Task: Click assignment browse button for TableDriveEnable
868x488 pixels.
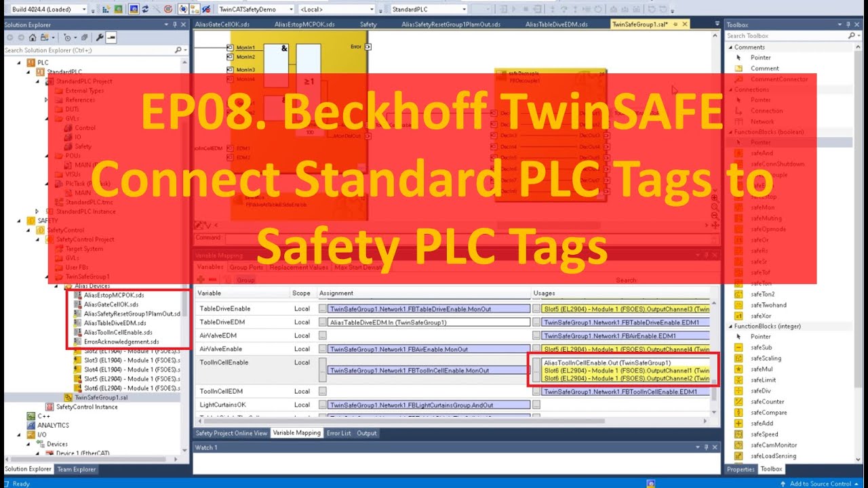Action: 323,309
